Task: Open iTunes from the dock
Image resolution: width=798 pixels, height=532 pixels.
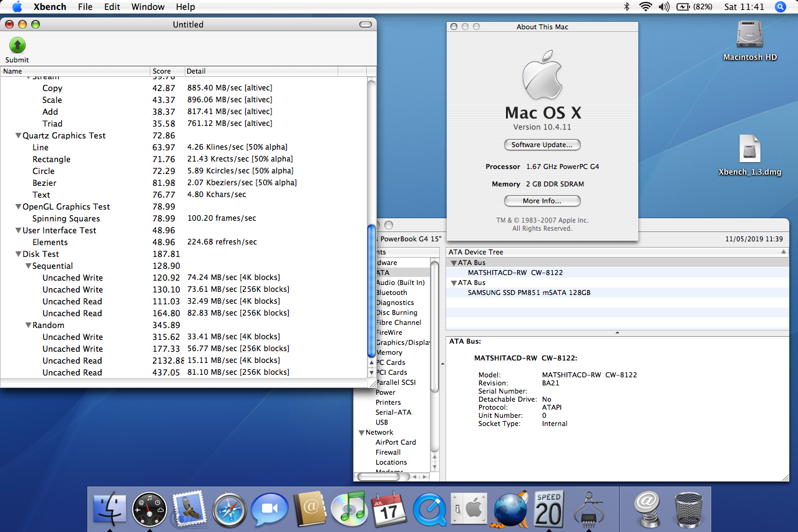Action: [349, 509]
